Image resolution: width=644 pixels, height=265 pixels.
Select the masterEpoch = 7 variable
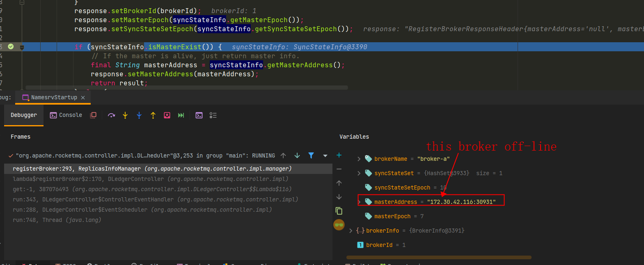[394, 216]
